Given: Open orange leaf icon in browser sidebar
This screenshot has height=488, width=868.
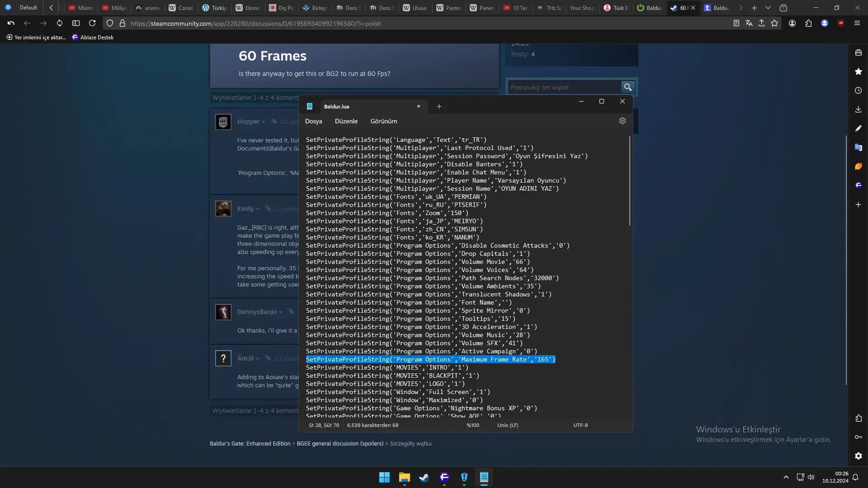Looking at the screenshot, I should (x=859, y=166).
